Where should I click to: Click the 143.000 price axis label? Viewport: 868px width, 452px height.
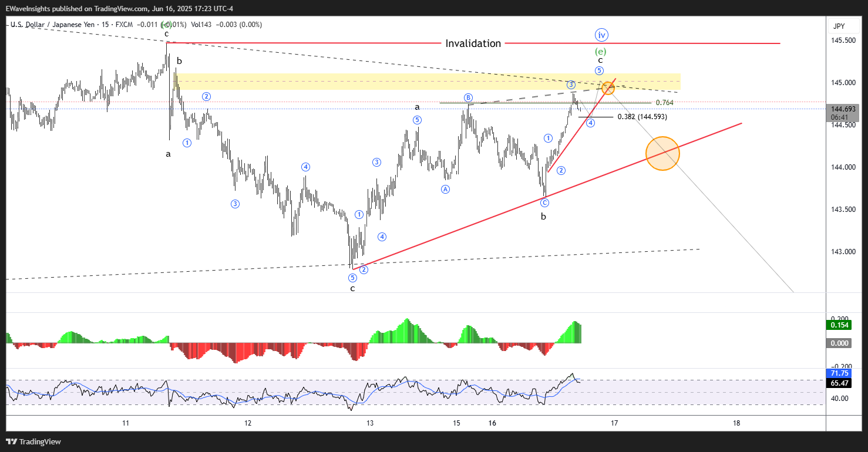coord(843,252)
